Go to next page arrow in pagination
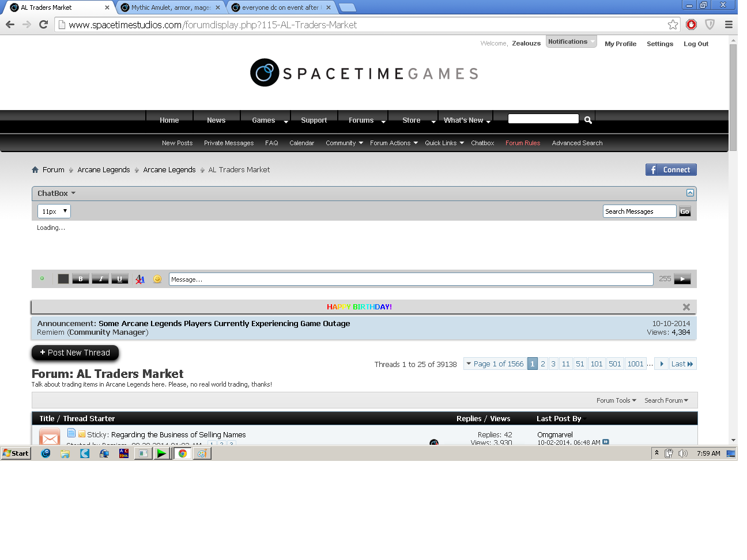 [x=662, y=364]
